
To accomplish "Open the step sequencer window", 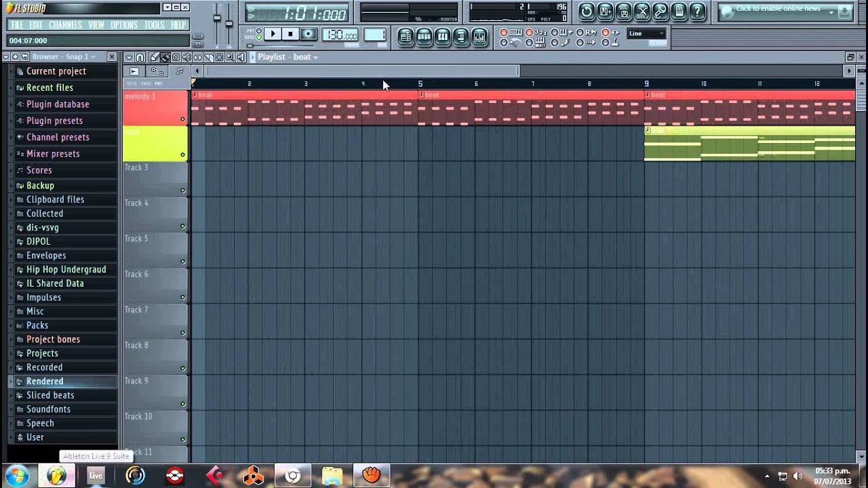I will pyautogui.click(x=424, y=36).
